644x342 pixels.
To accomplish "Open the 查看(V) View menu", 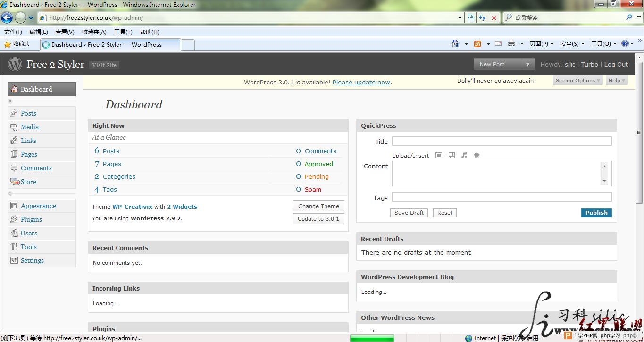I will click(x=65, y=32).
